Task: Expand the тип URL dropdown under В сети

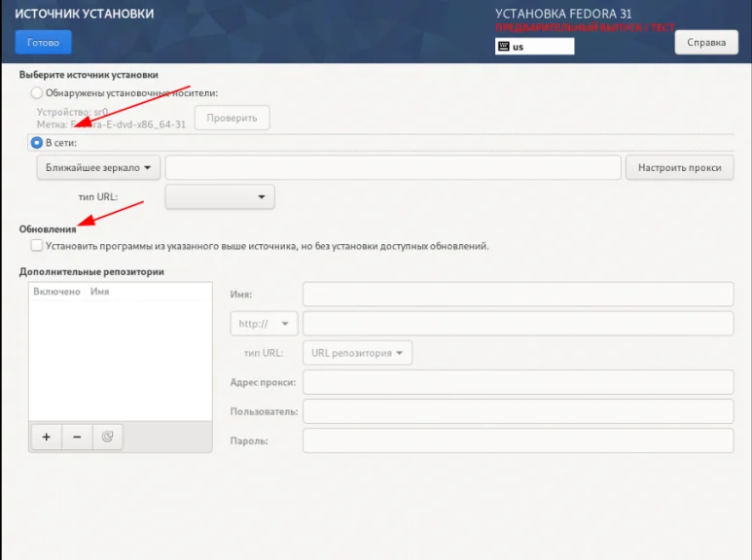Action: [x=220, y=197]
